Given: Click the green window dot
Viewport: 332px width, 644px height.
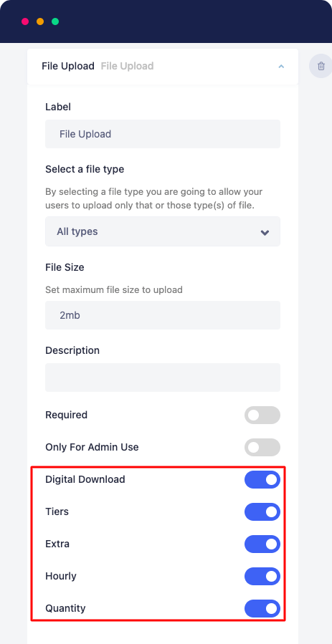Looking at the screenshot, I should 55,21.
